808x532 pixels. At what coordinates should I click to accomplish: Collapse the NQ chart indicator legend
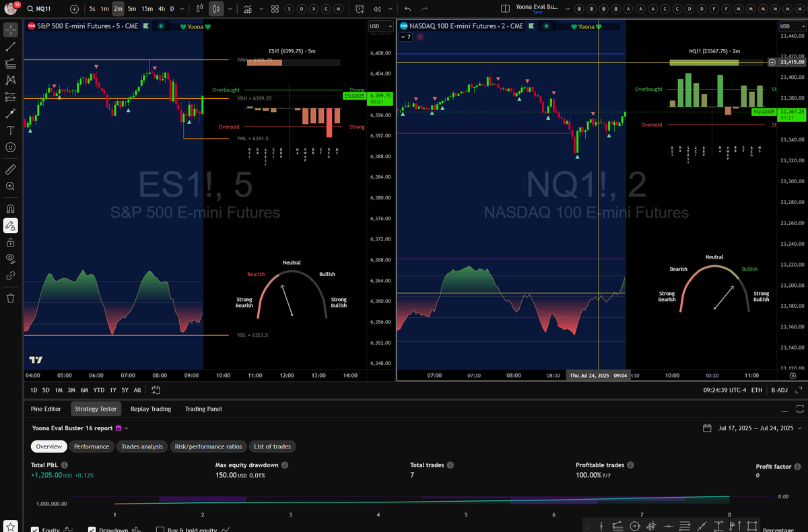[406, 37]
